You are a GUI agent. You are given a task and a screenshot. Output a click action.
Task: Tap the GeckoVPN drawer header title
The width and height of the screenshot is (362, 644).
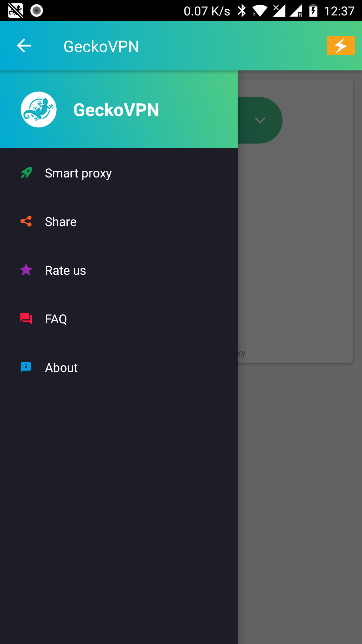[116, 110]
